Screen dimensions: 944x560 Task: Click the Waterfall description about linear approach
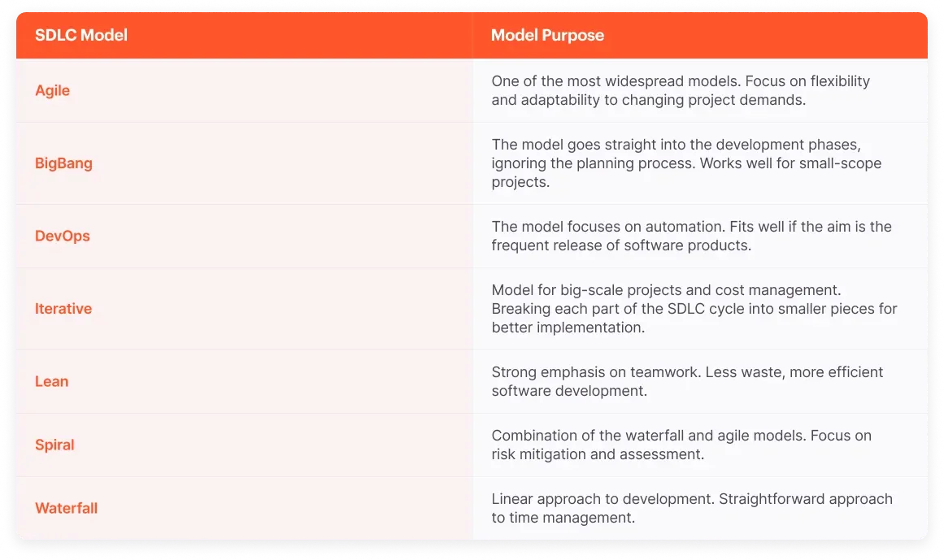pos(692,508)
